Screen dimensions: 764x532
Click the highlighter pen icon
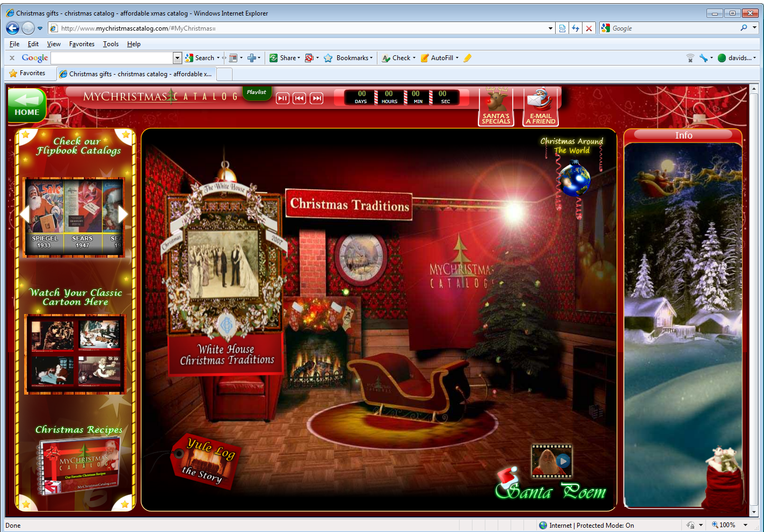pyautogui.click(x=468, y=58)
